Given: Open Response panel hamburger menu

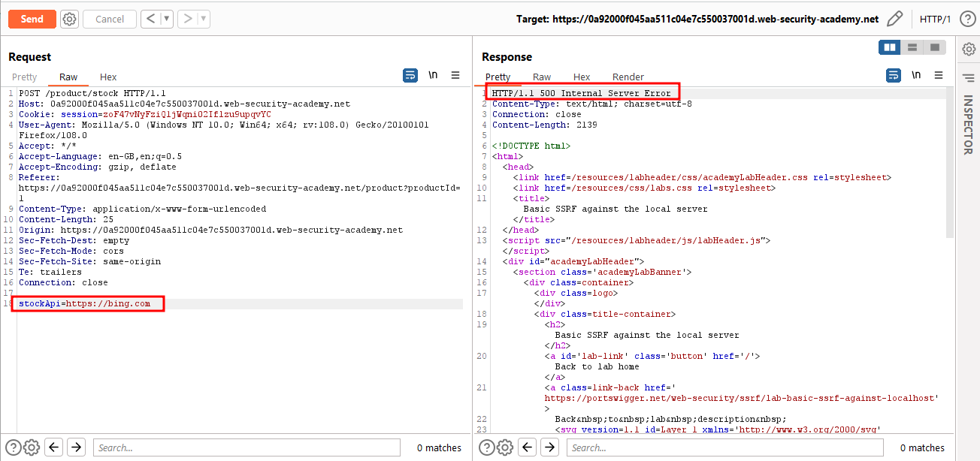Looking at the screenshot, I should tap(939, 75).
